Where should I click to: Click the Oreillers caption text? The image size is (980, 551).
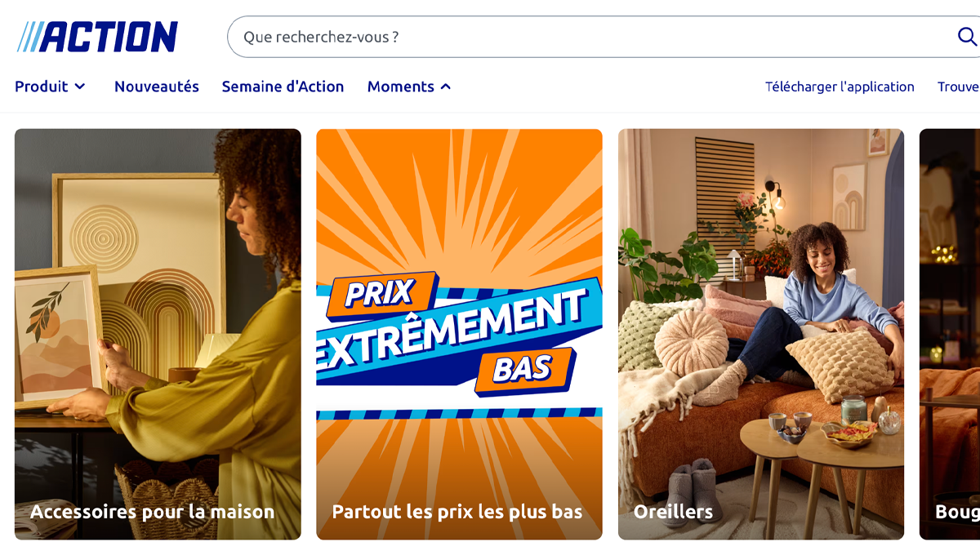[674, 512]
